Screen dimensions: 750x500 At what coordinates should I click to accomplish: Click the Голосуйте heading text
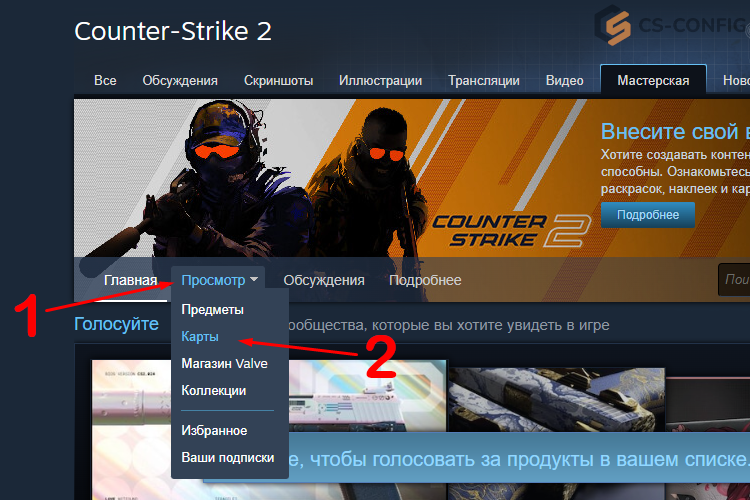click(116, 324)
